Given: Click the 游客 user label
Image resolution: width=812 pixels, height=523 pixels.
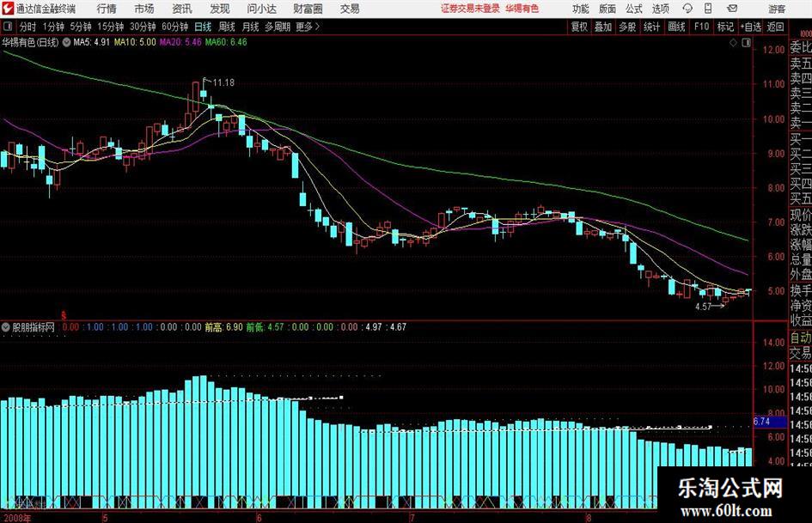Looking at the screenshot, I should point(777,9).
